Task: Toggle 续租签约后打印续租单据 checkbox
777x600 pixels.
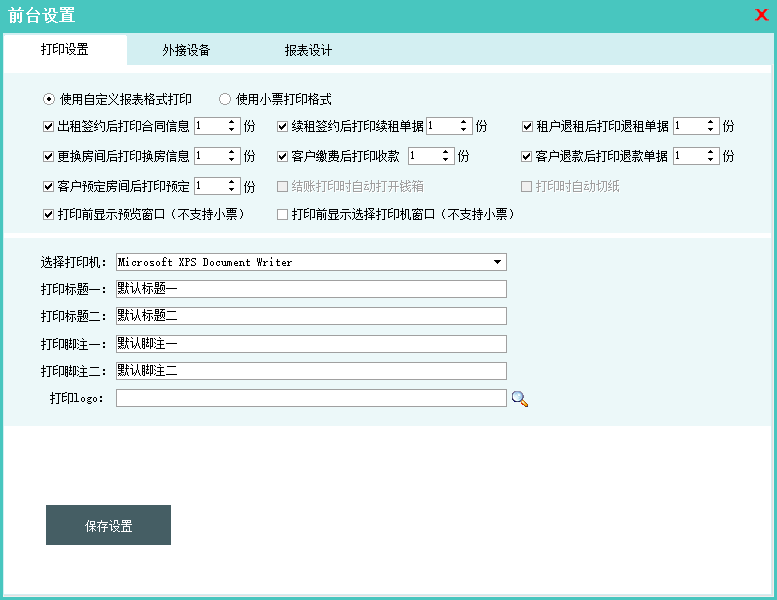Action: pyautogui.click(x=283, y=127)
